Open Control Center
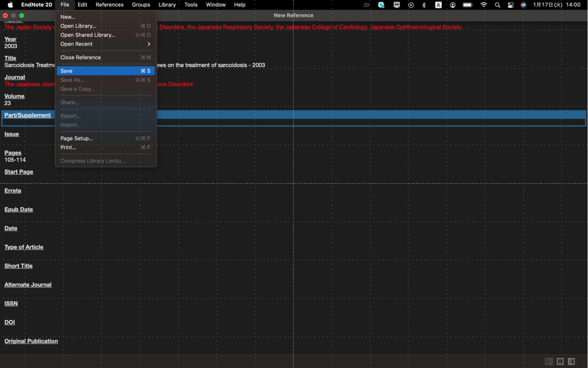The image size is (588, 368). (x=511, y=5)
